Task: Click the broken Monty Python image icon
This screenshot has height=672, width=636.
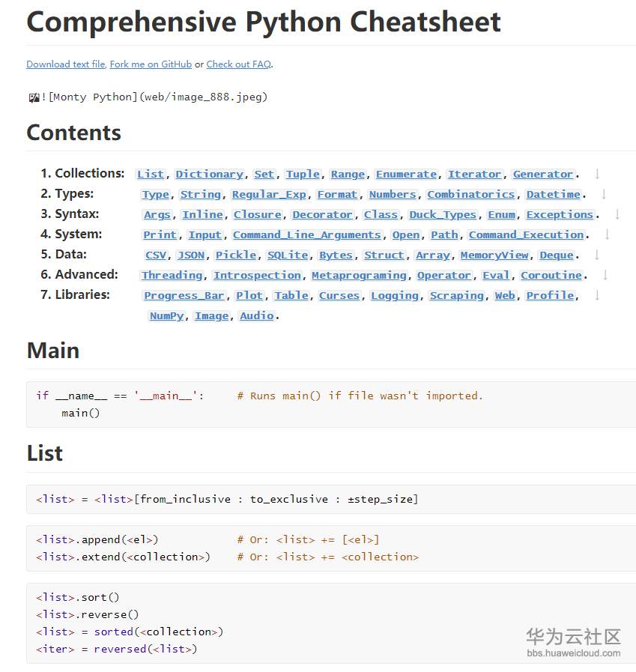Action: click(34, 97)
